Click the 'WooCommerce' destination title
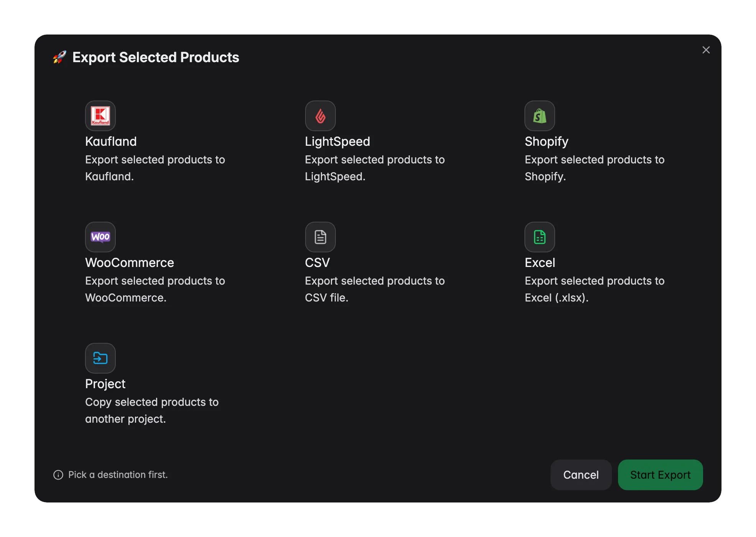 click(x=130, y=263)
